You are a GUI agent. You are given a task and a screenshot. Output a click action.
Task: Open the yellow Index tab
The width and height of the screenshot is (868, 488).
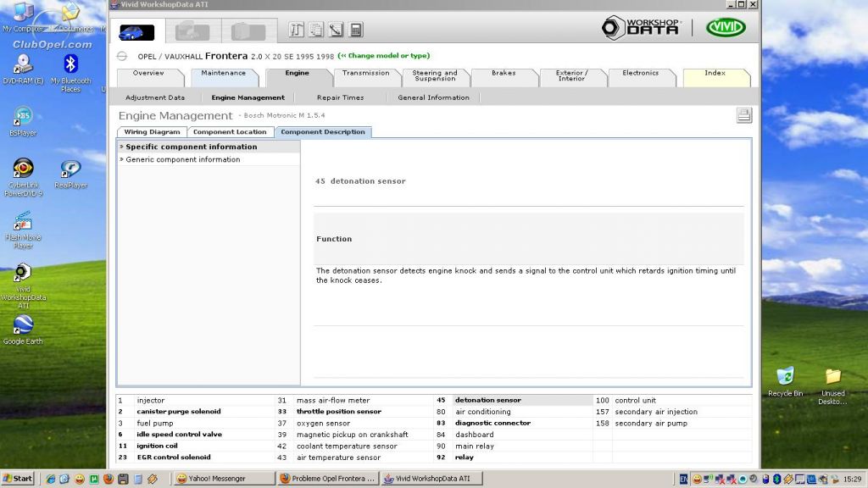[x=715, y=77]
